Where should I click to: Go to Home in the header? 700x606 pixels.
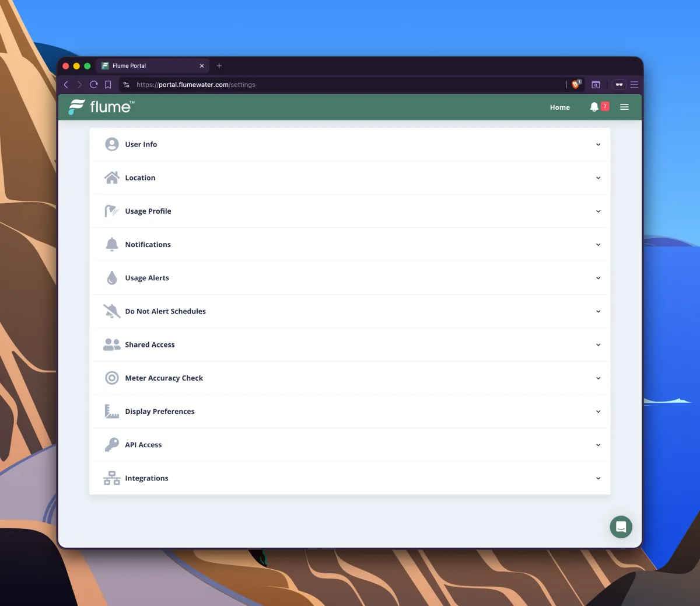(x=559, y=107)
